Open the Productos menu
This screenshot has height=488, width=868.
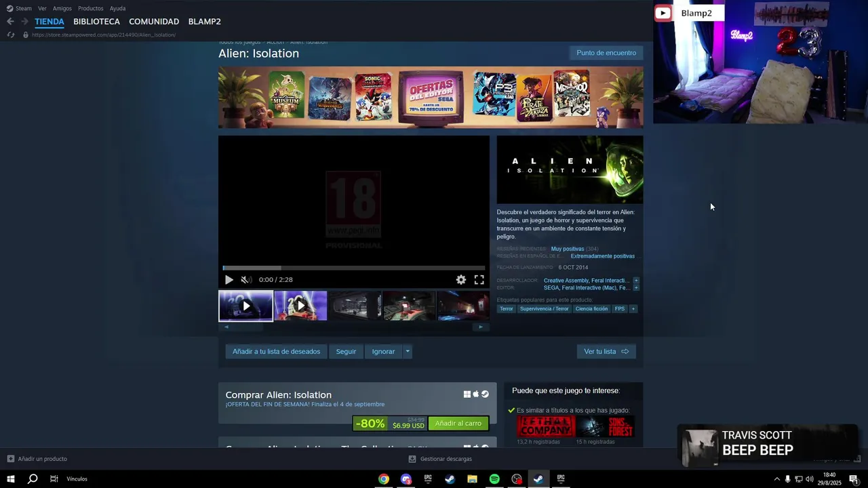click(90, 8)
